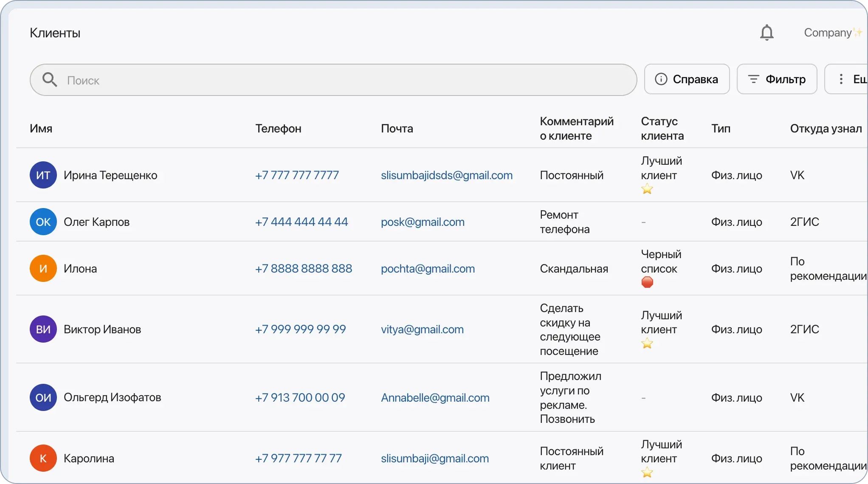Open the vitya@gmail.com email link

(422, 329)
